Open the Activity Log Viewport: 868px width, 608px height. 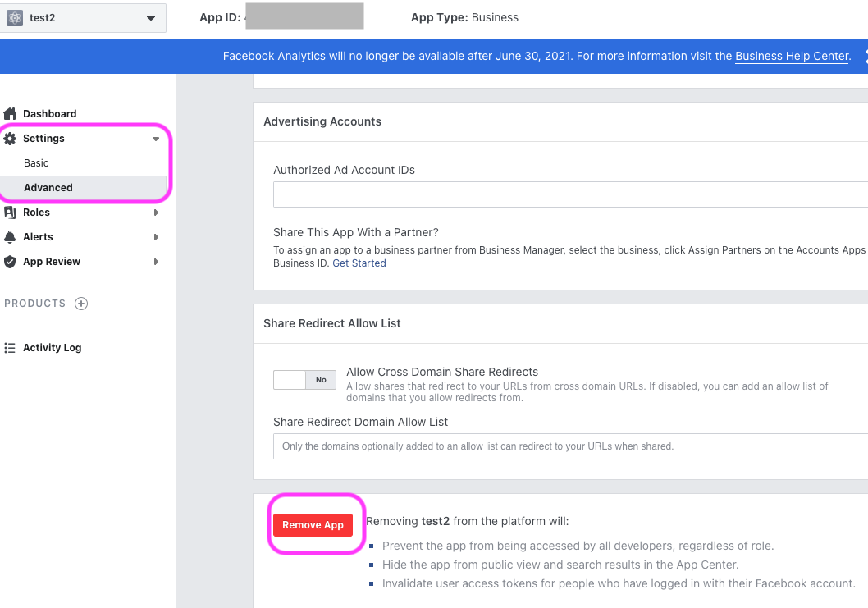(52, 348)
